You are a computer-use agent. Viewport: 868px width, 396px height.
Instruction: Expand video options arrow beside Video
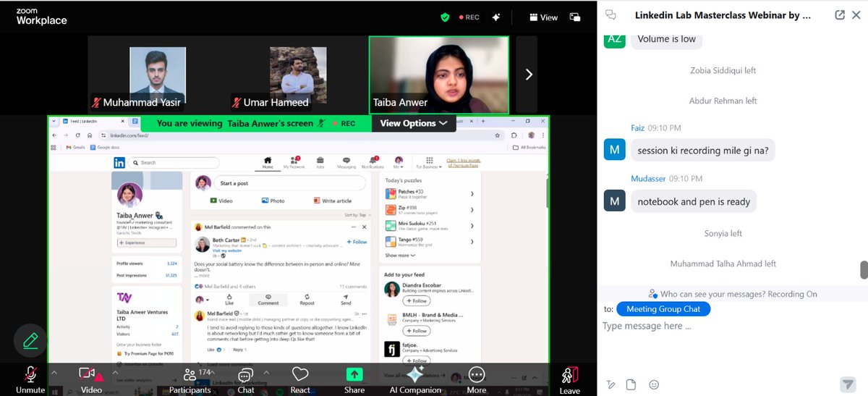tap(114, 373)
